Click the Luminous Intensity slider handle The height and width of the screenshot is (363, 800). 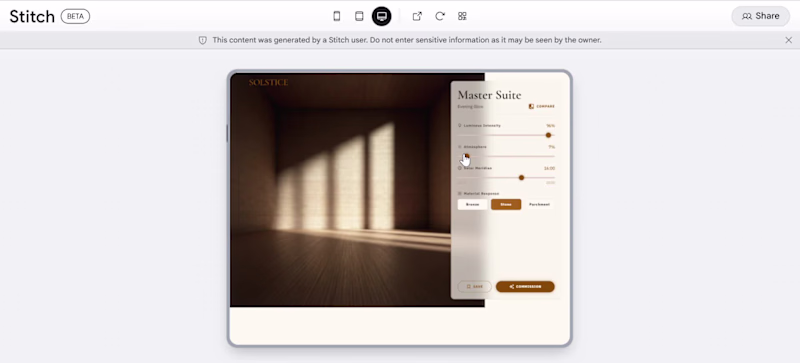[548, 135]
